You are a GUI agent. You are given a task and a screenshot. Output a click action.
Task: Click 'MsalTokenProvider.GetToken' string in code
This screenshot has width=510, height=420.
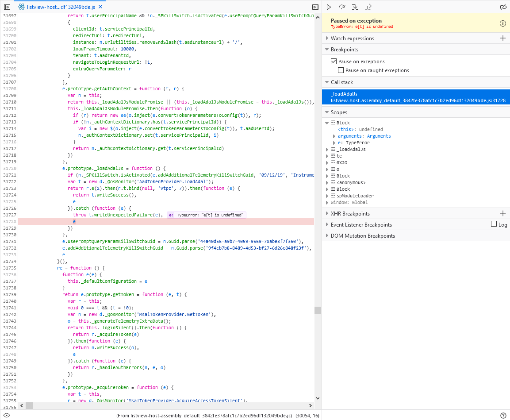coord(174,314)
